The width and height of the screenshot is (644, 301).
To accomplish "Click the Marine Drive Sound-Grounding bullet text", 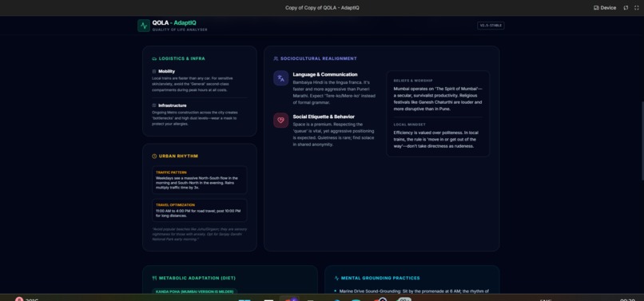I will tap(414, 291).
